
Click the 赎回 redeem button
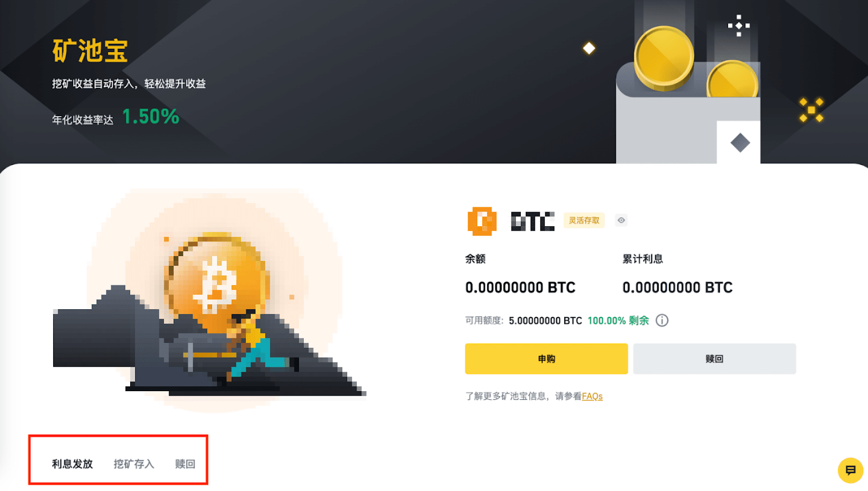(x=714, y=359)
